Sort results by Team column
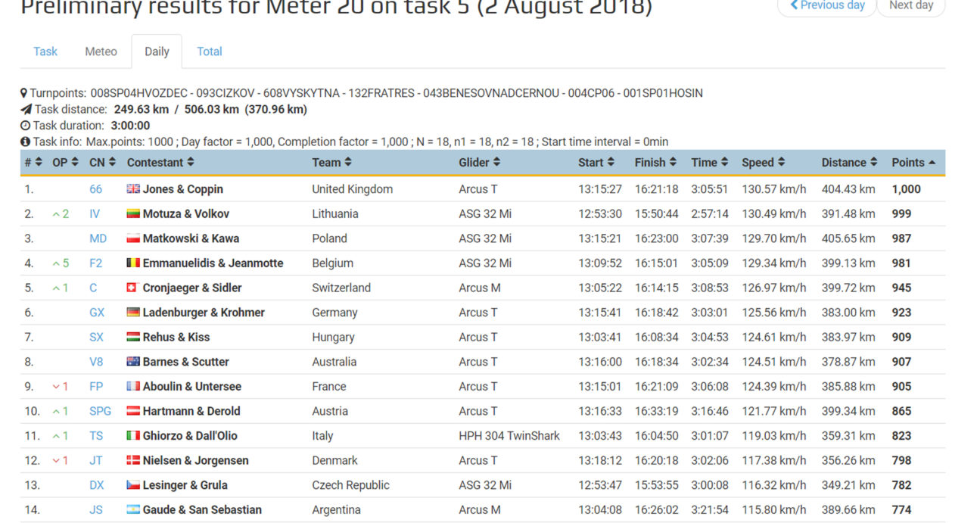This screenshot has height=523, width=980. 331,163
